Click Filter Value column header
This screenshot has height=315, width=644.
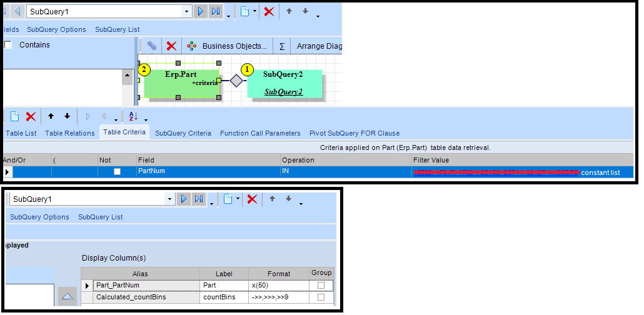tap(522, 160)
